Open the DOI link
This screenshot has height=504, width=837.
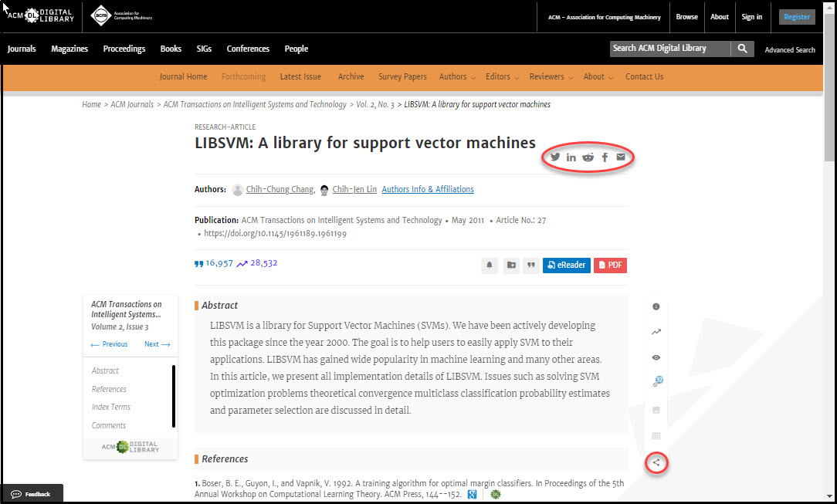[x=275, y=234]
